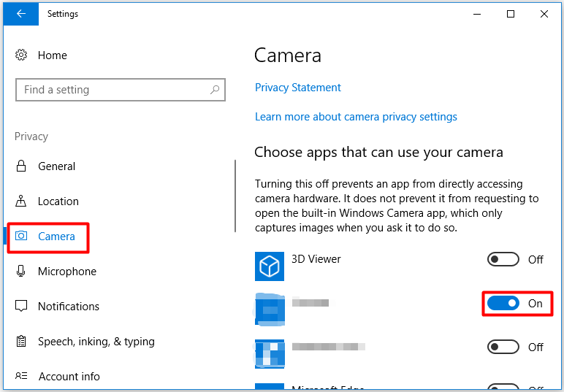
Task: Click the Find a setting box
Action: pyautogui.click(x=121, y=90)
